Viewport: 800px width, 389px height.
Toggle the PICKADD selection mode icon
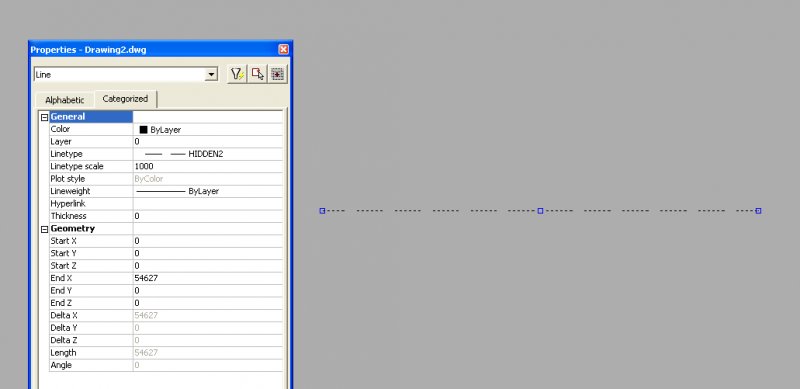tap(278, 75)
